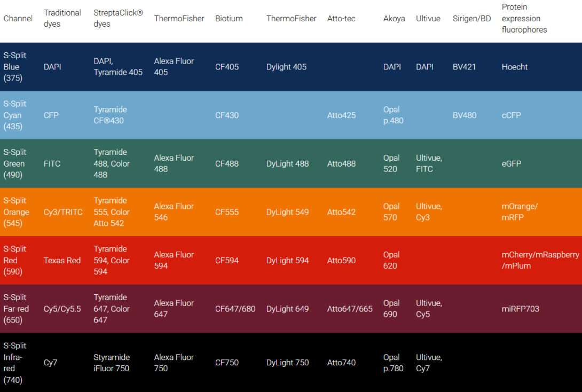Click the 'Traditional dyes' column header
This screenshot has height=392, width=582.
coord(62,18)
